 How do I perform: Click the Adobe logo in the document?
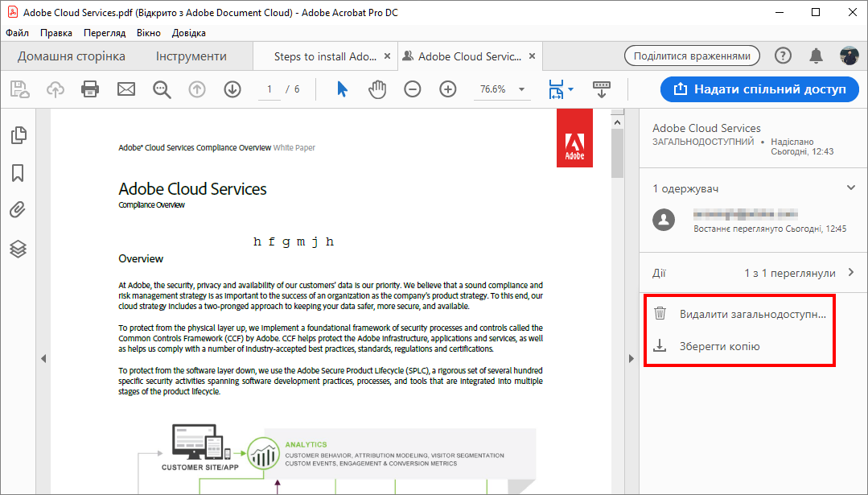574,138
